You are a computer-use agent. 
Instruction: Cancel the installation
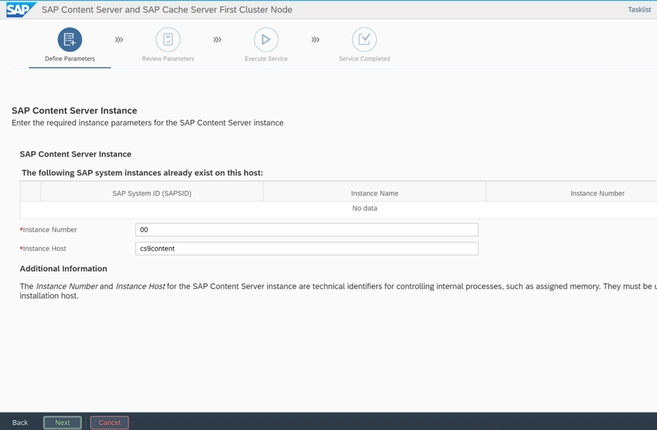(x=109, y=422)
